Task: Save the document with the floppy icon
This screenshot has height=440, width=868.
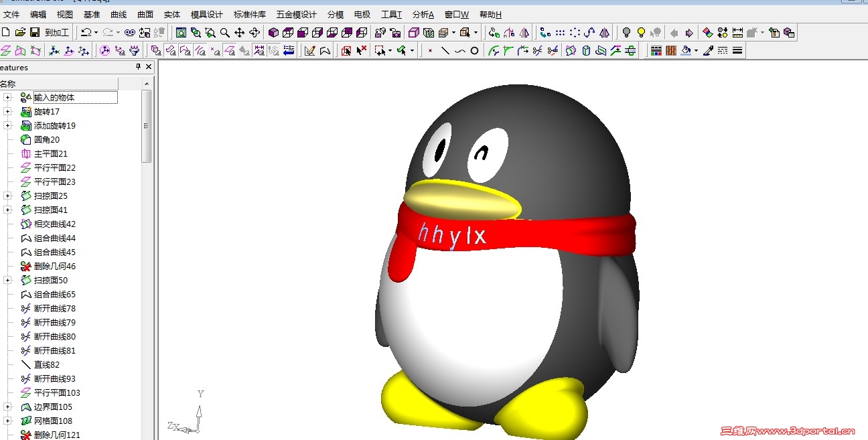Action: coord(33,32)
